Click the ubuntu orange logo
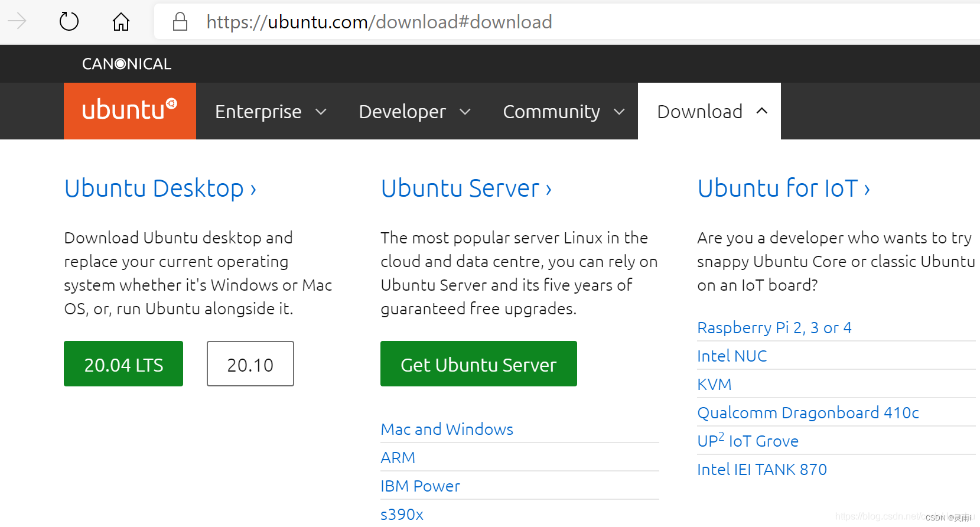The height and width of the screenshot is (527, 980). click(x=130, y=111)
